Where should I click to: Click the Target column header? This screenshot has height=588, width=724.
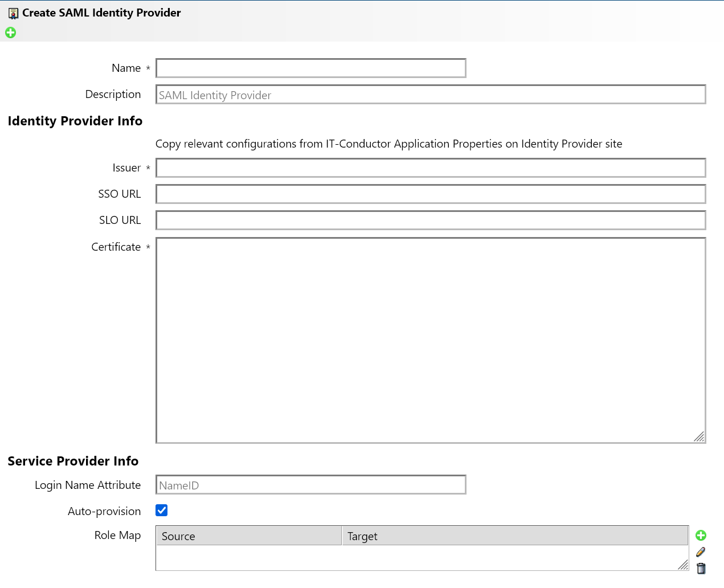coord(515,536)
